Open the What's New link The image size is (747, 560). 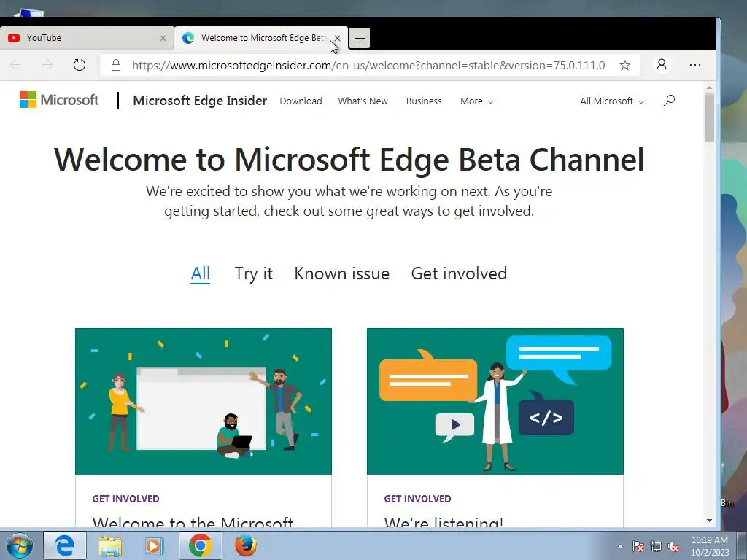tap(363, 101)
